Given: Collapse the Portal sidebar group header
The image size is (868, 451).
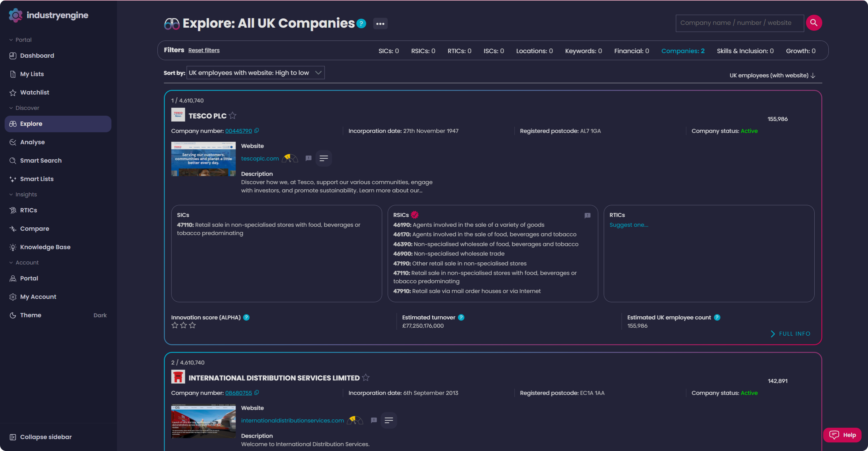Looking at the screenshot, I should click(20, 40).
